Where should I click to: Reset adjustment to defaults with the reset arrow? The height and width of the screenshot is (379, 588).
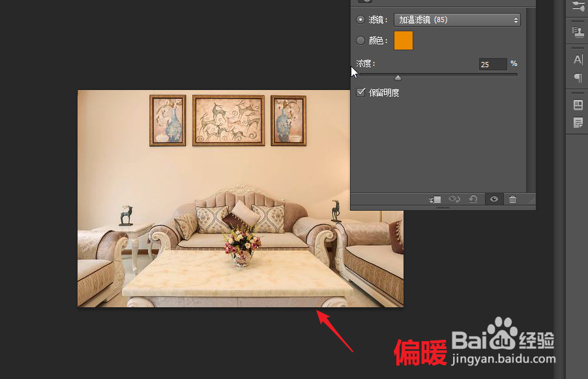473,199
